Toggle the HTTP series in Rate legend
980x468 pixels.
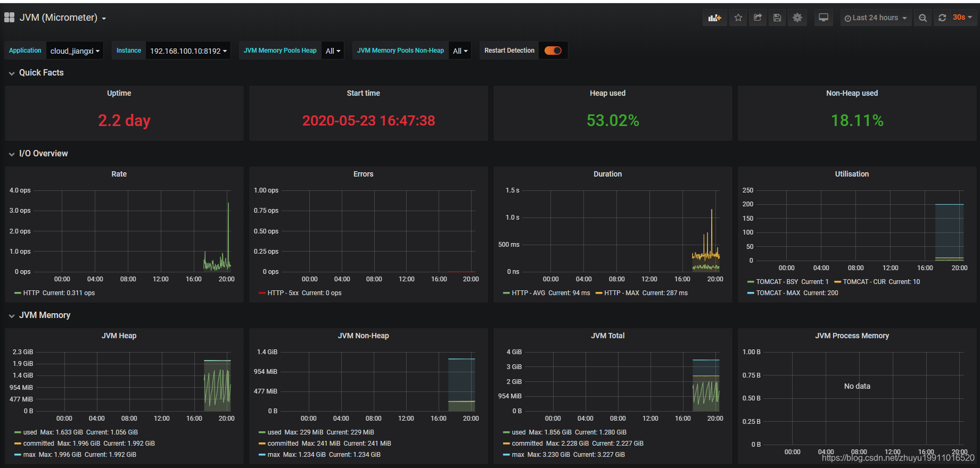click(31, 293)
